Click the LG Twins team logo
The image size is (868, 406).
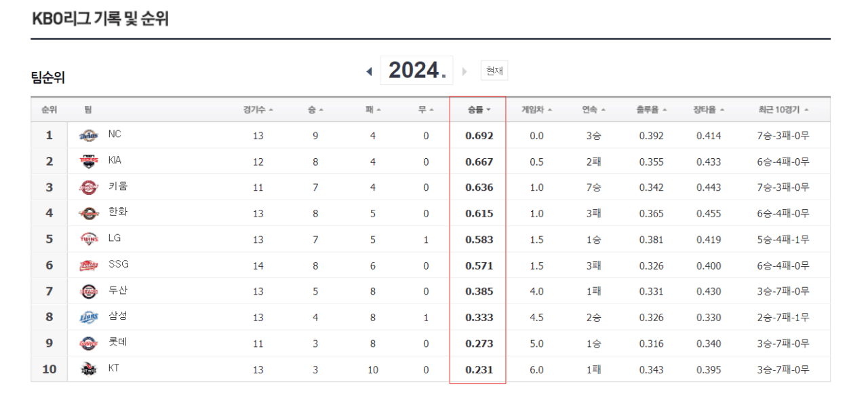click(89, 239)
